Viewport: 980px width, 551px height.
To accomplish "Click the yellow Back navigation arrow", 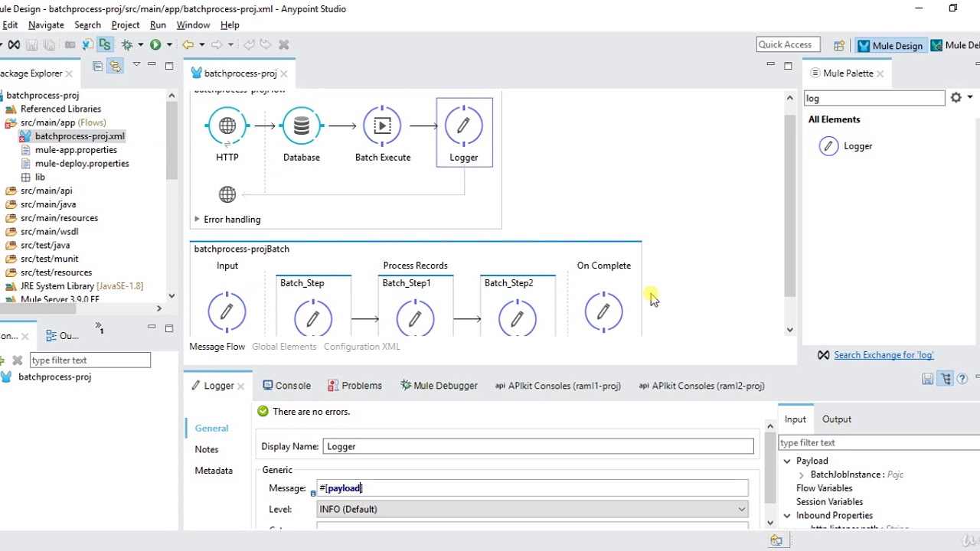I will 188,44.
